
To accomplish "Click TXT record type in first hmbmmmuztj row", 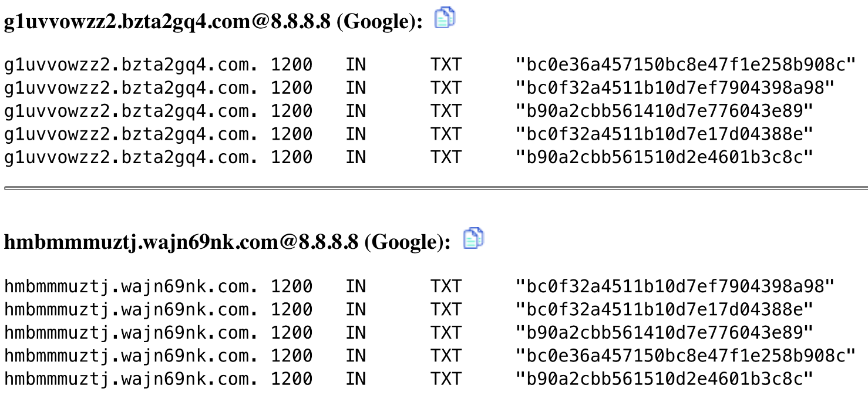I will [x=446, y=286].
